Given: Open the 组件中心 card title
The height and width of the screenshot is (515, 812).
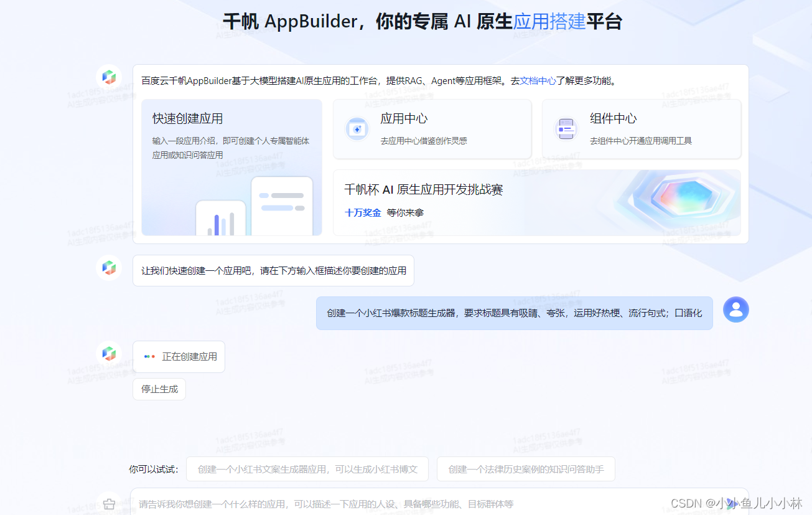Looking at the screenshot, I should click(x=613, y=118).
